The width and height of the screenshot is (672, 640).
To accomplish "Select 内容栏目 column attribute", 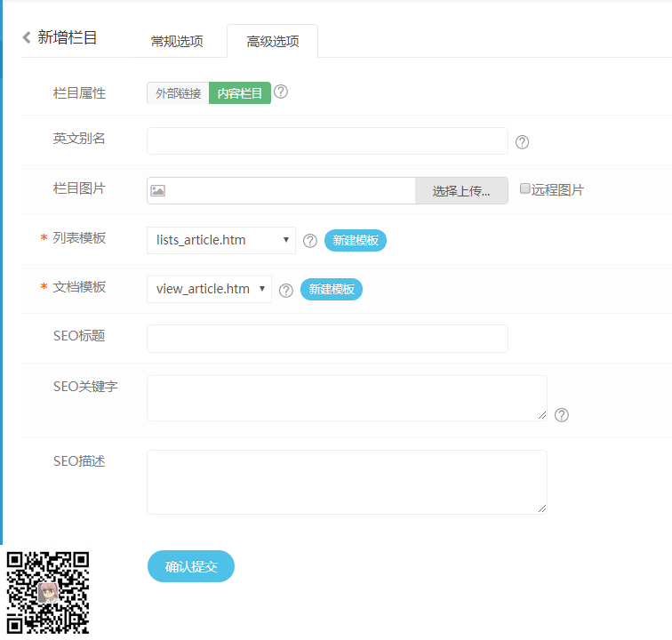I will (240, 93).
